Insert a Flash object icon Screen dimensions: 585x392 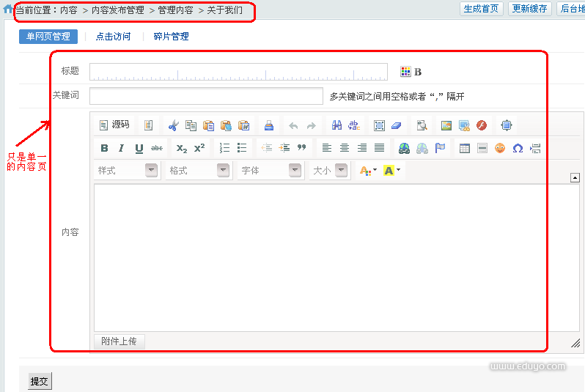482,125
